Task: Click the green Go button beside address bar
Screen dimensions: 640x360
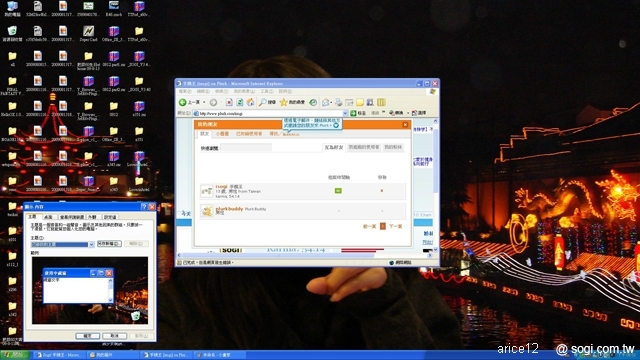Action: pyautogui.click(x=353, y=113)
